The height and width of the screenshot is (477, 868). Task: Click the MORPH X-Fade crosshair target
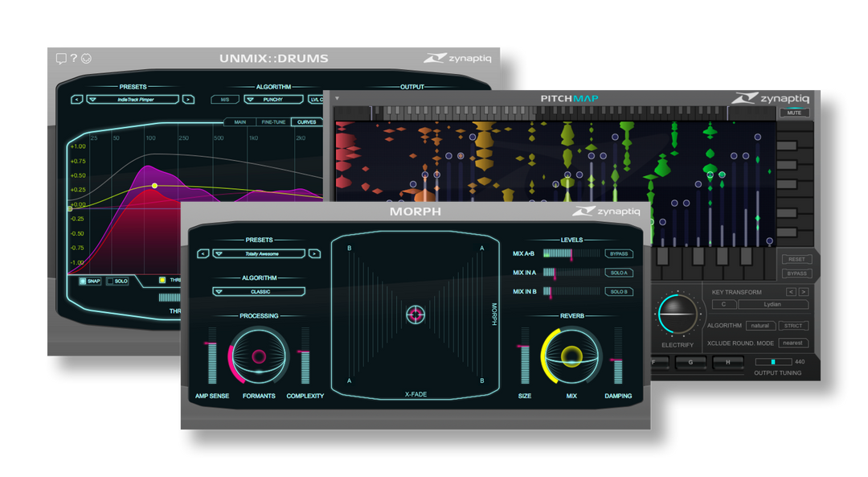tap(416, 315)
